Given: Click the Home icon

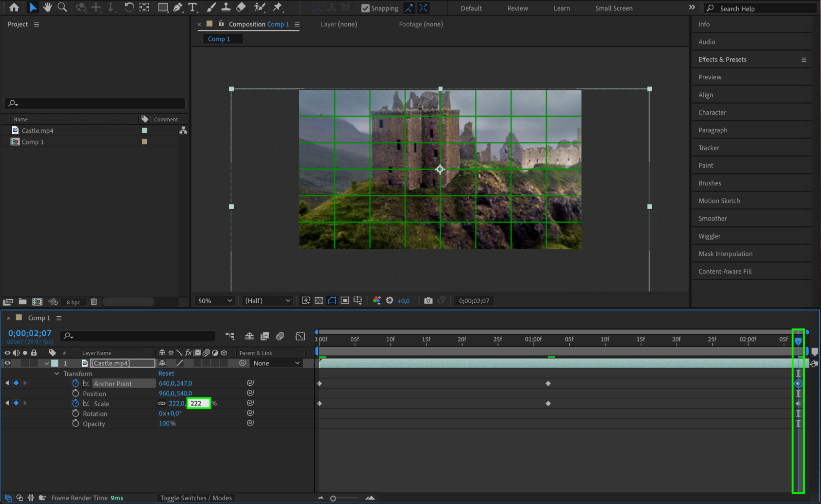Looking at the screenshot, I should [x=14, y=7].
